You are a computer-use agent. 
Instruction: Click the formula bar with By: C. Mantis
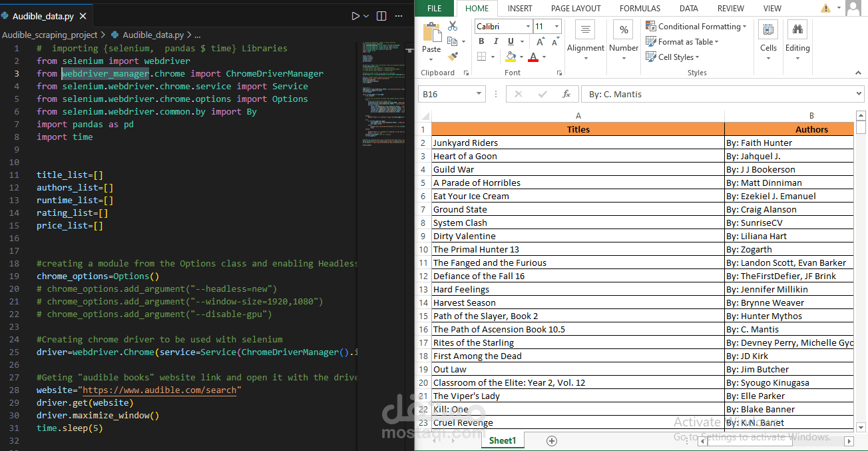tap(718, 94)
